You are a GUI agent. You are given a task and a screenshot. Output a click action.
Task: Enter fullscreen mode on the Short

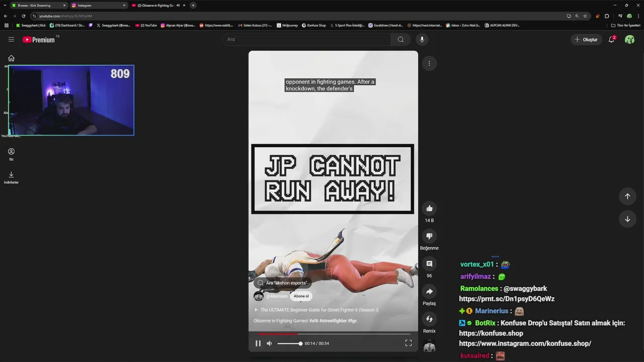tap(409, 343)
